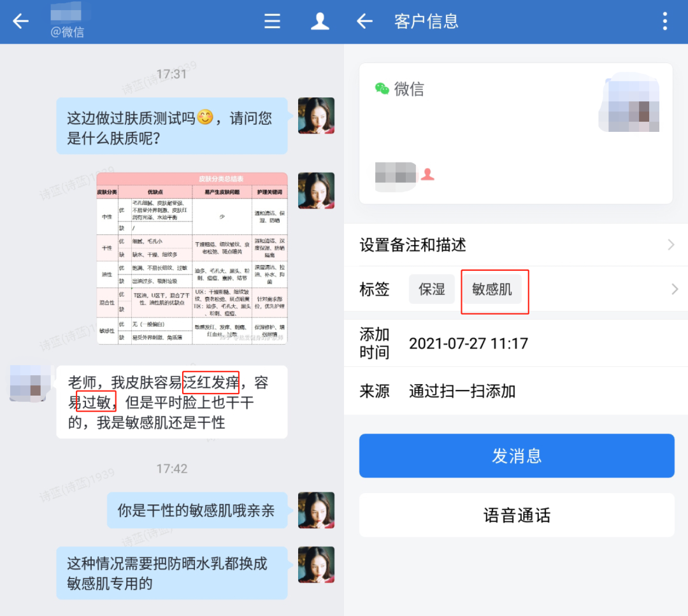688x616 pixels.
Task: Select the 保湿 tag
Action: (x=431, y=289)
